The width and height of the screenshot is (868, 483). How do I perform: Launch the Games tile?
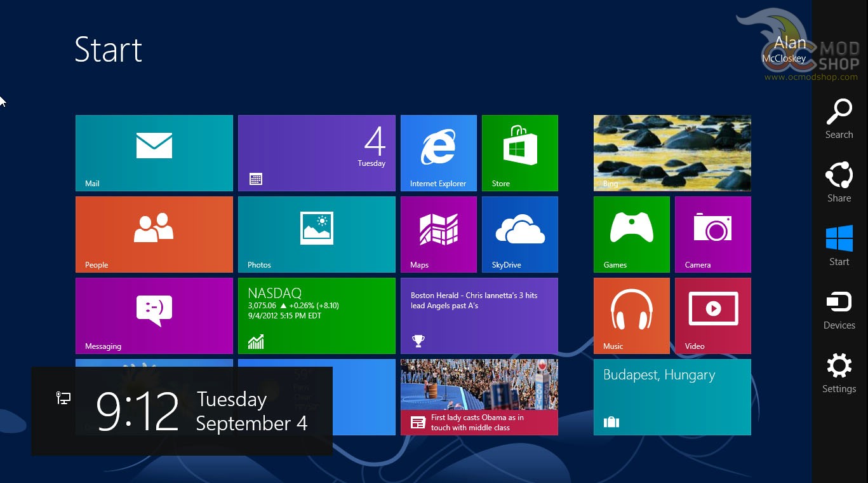632,235
